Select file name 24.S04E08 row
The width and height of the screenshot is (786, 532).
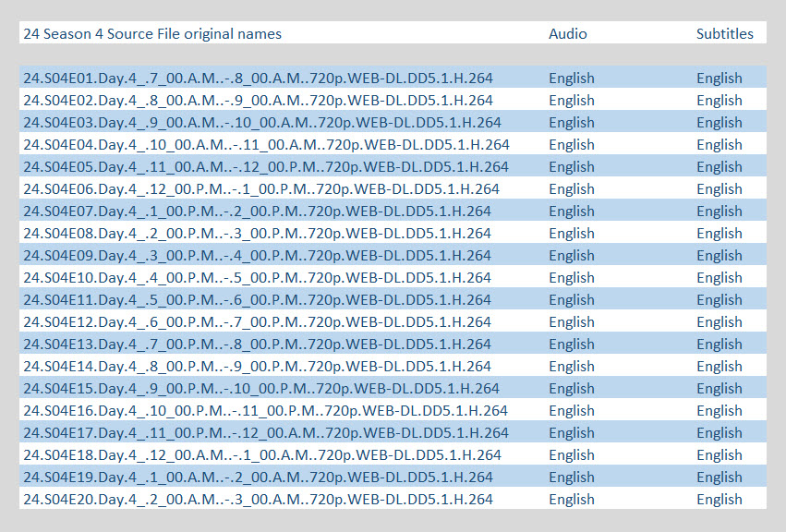257,233
